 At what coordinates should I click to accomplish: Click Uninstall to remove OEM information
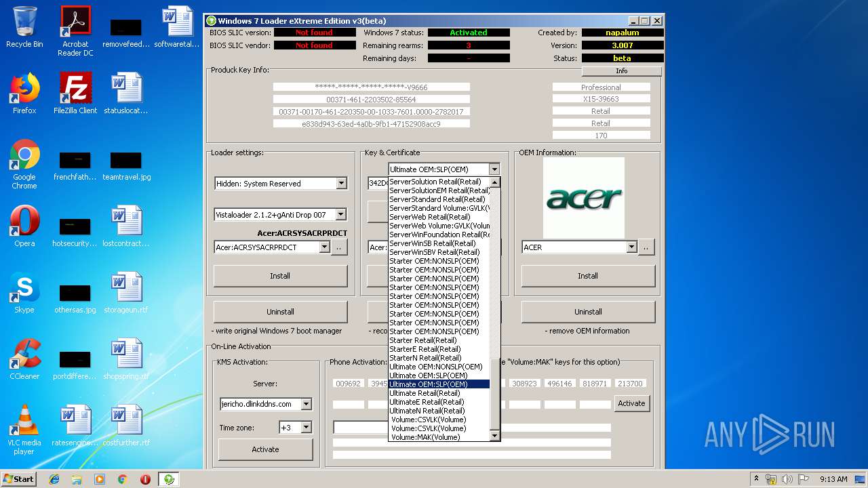[x=588, y=312]
